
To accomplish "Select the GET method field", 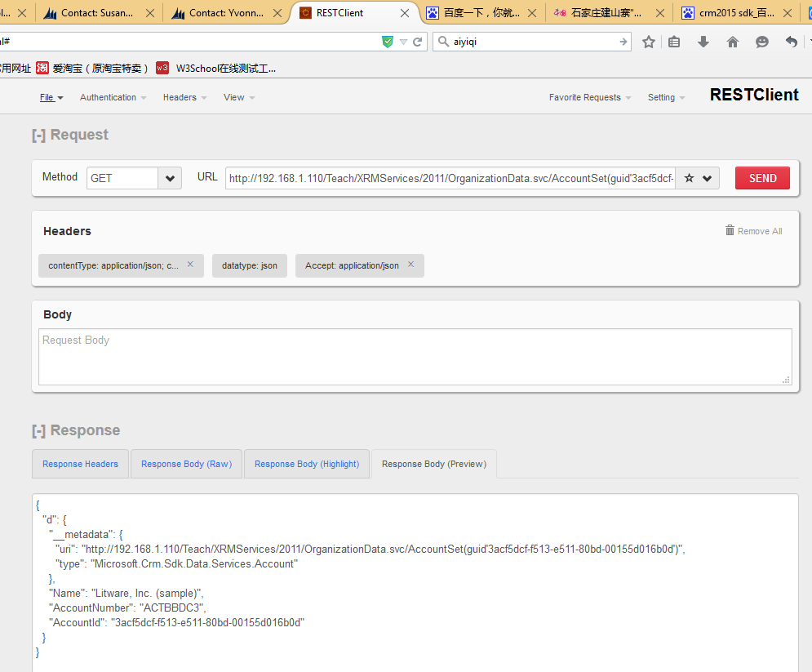I will pyautogui.click(x=122, y=178).
